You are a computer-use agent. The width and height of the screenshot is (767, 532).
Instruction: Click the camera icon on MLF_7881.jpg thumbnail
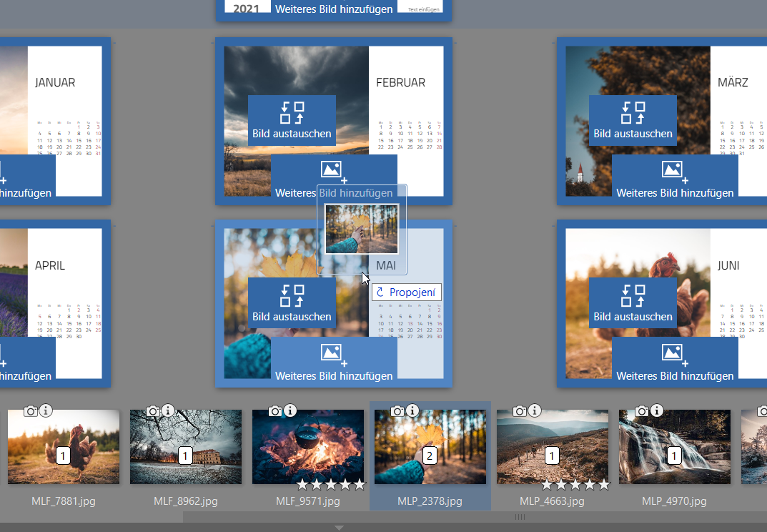point(31,410)
